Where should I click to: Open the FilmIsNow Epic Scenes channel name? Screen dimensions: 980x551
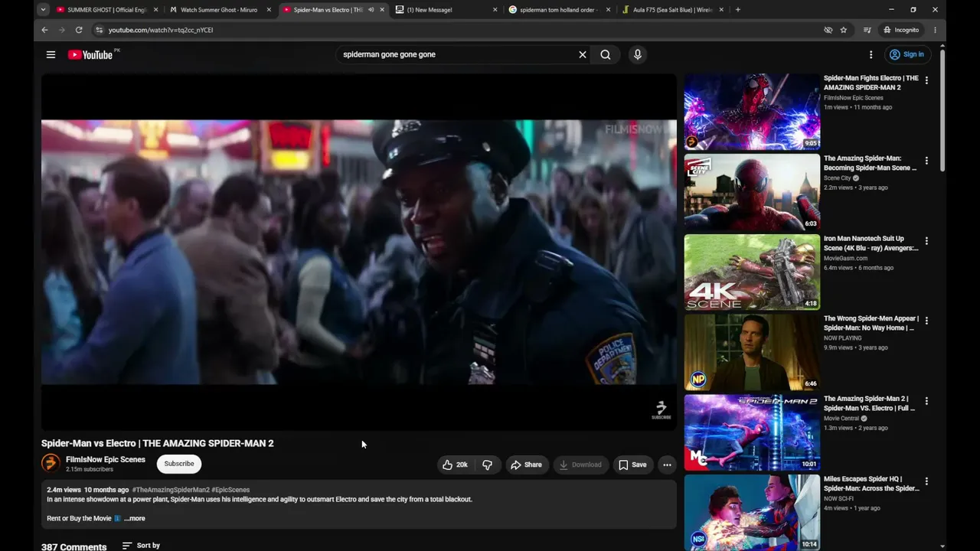pyautogui.click(x=106, y=459)
